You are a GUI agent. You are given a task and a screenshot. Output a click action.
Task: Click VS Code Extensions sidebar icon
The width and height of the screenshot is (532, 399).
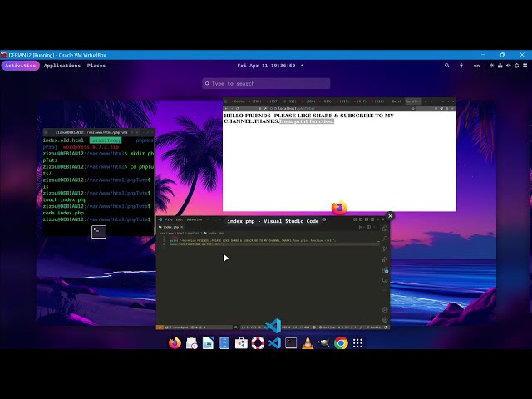click(385, 270)
